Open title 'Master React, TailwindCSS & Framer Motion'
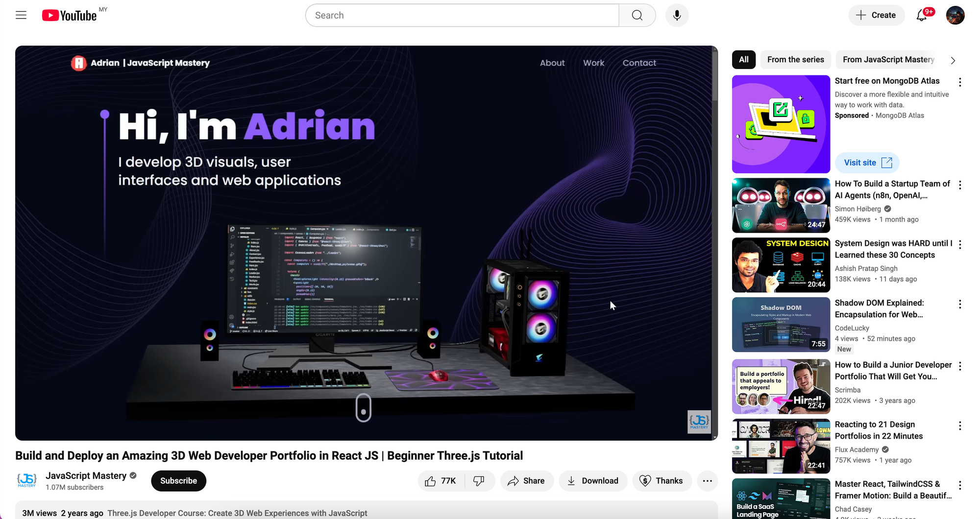The width and height of the screenshot is (980, 519). (x=893, y=490)
